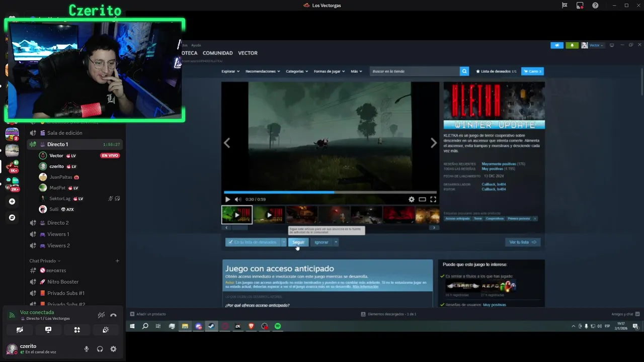644x362 pixels.
Task: Expand the Más store menu
Action: tap(356, 71)
